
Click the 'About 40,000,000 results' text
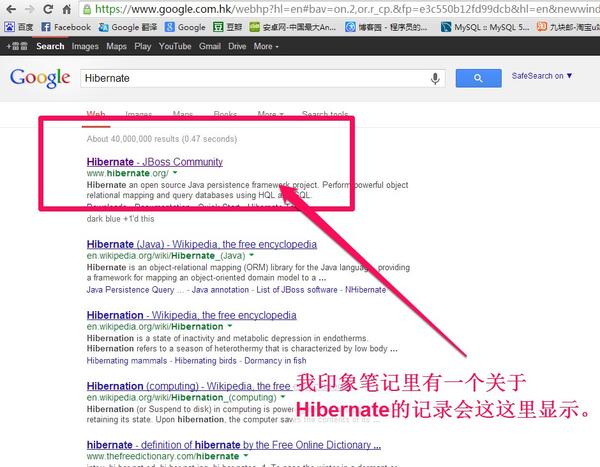click(x=162, y=139)
